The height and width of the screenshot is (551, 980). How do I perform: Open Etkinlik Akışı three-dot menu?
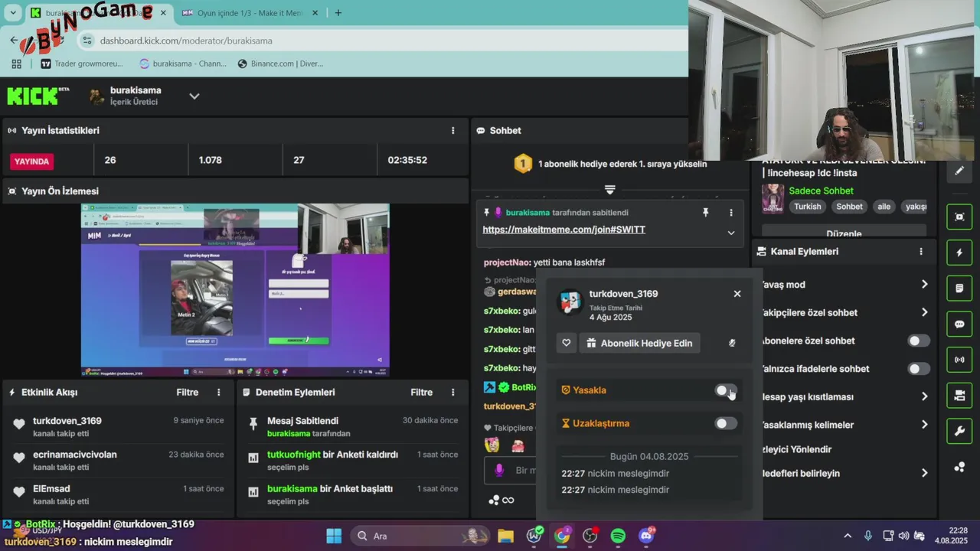219,393
